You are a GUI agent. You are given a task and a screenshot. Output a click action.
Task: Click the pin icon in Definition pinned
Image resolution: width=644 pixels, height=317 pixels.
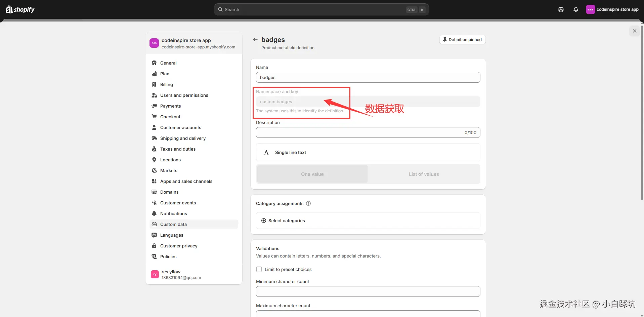coord(445,40)
